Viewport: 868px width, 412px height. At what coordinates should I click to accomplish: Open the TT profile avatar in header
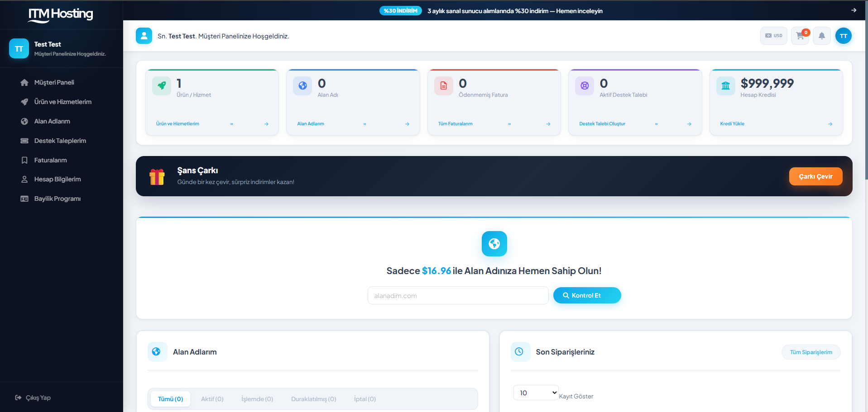coord(844,36)
